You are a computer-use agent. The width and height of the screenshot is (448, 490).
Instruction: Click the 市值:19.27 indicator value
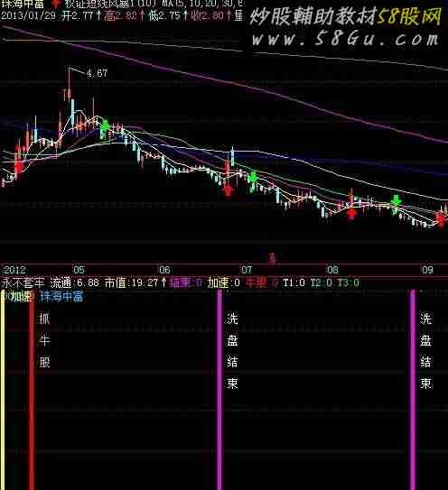[135, 282]
